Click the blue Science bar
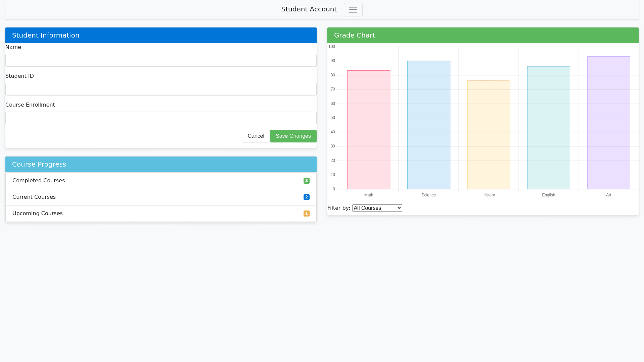Screen dimensions: 644x362 tap(429, 126)
